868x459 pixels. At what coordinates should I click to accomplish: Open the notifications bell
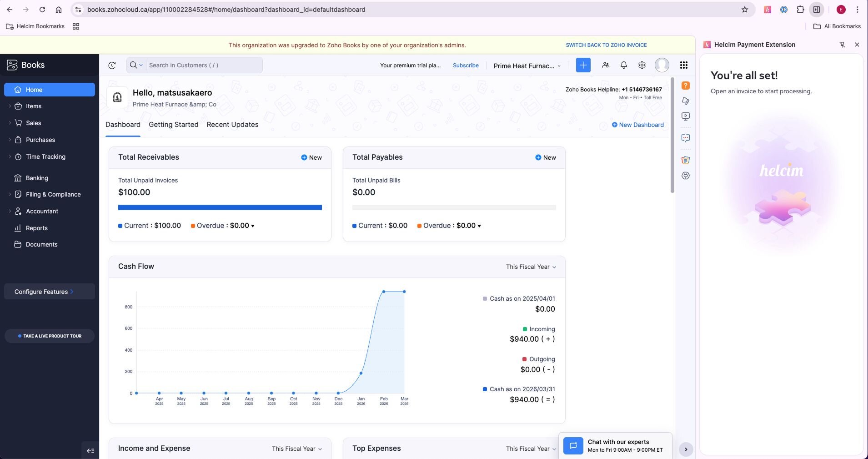(x=623, y=65)
